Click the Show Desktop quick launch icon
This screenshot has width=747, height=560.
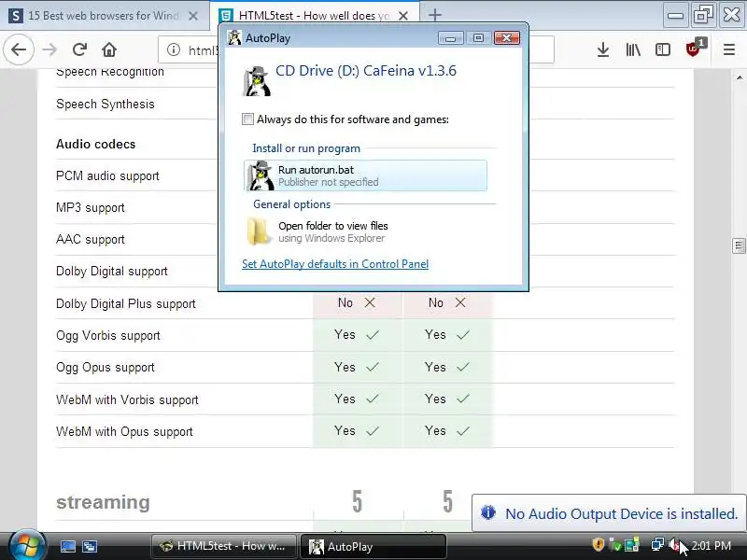pos(67,546)
